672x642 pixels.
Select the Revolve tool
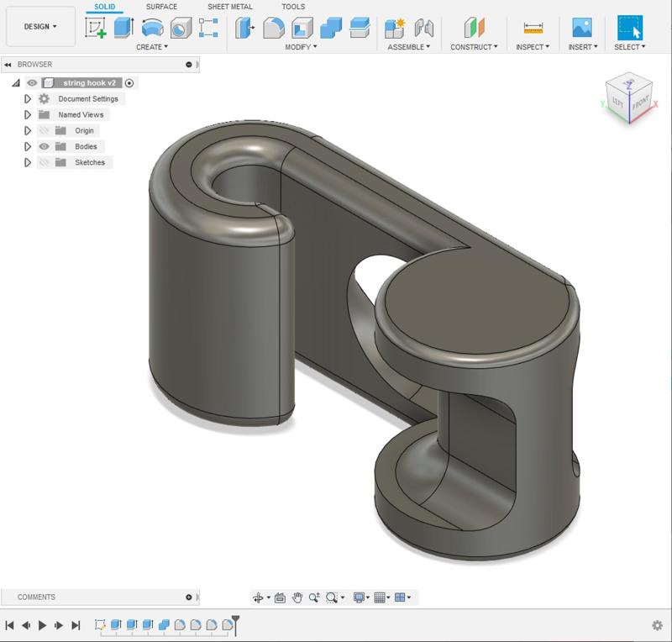[x=152, y=28]
